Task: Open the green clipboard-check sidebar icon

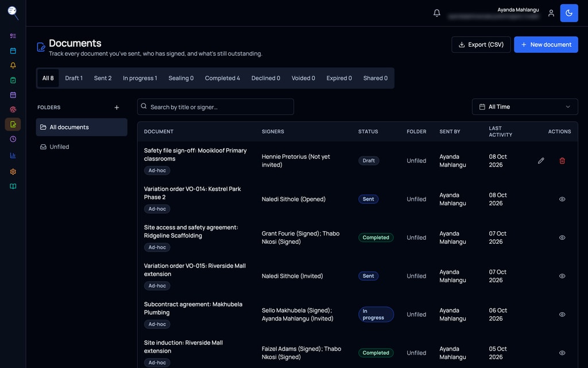Action: [13, 80]
